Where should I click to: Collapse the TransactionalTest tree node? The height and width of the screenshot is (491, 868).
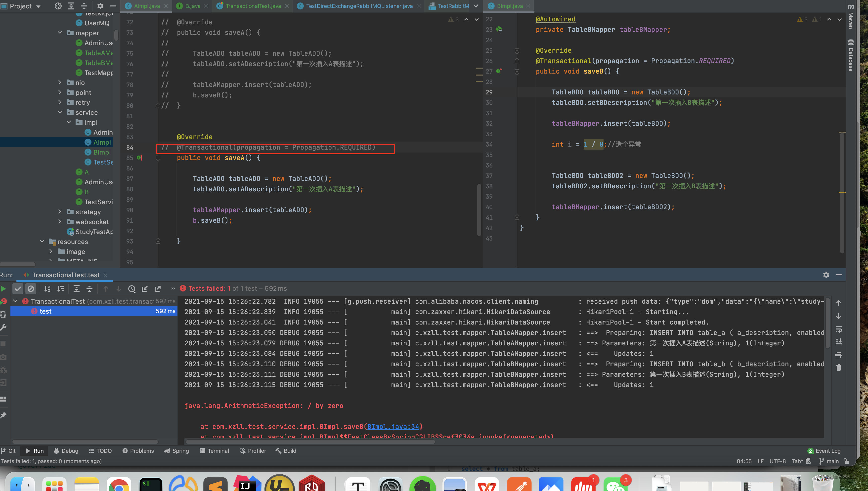pos(15,301)
